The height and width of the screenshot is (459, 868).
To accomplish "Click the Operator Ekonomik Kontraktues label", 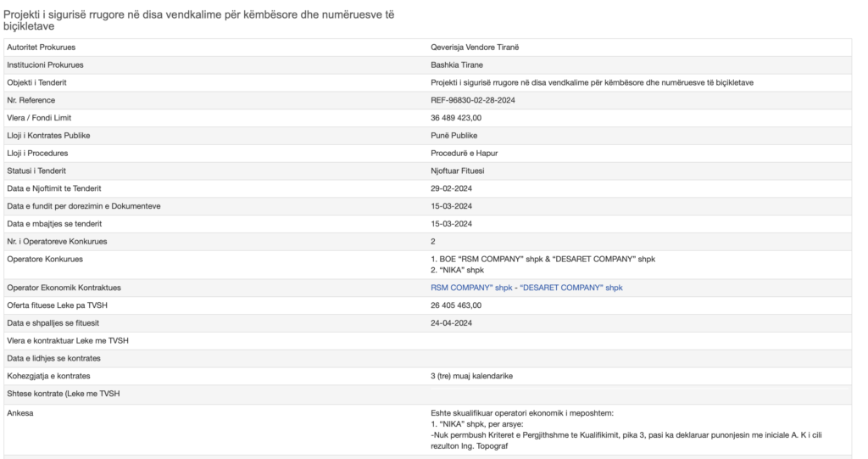I will pos(64,288).
